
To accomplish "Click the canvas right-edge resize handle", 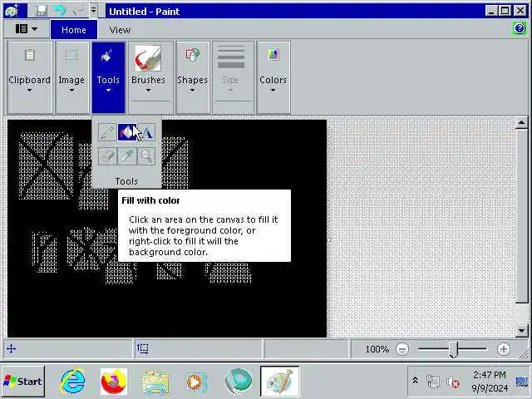I will click(328, 240).
